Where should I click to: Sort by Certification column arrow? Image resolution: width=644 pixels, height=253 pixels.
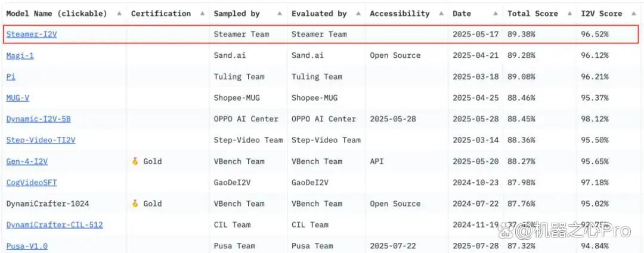click(203, 14)
